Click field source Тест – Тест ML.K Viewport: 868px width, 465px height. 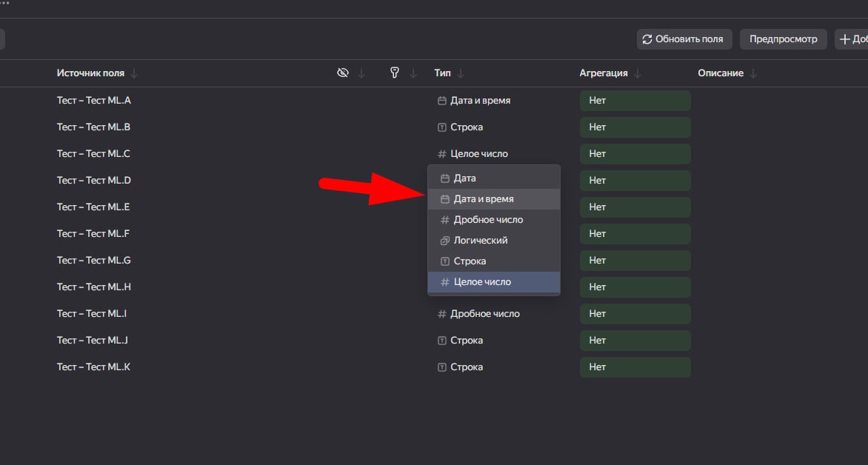(x=93, y=367)
